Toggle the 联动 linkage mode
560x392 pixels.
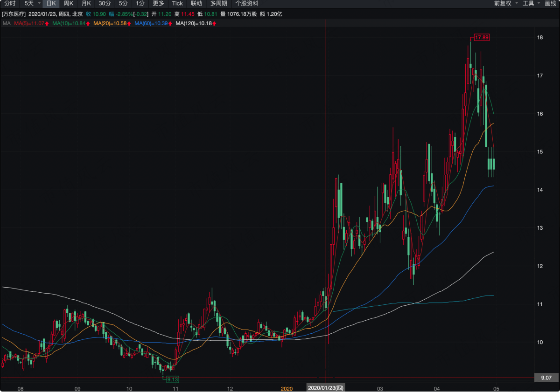tap(196, 3)
